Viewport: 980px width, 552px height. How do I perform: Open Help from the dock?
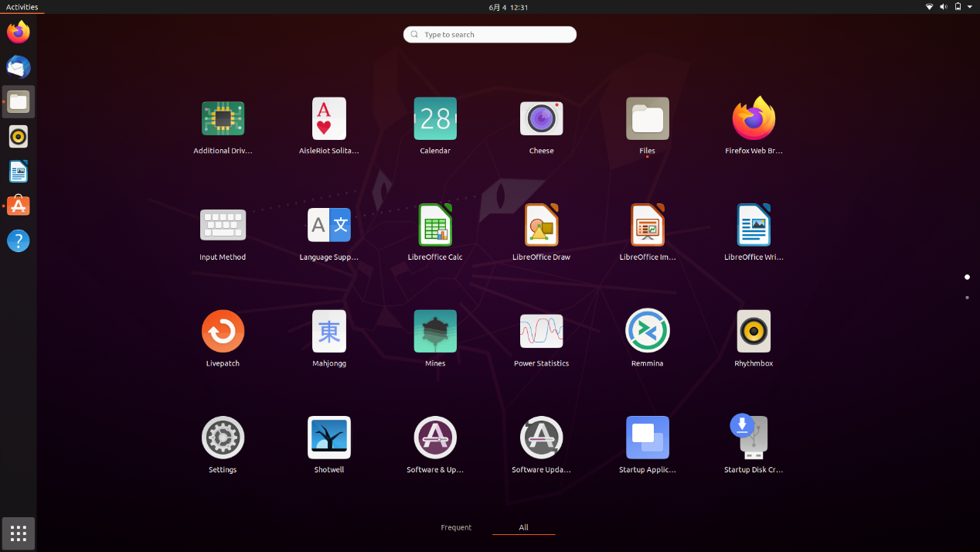(19, 241)
